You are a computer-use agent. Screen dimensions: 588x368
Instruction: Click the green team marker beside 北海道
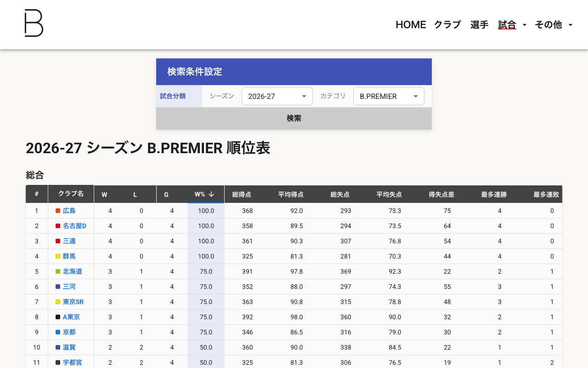(x=58, y=271)
